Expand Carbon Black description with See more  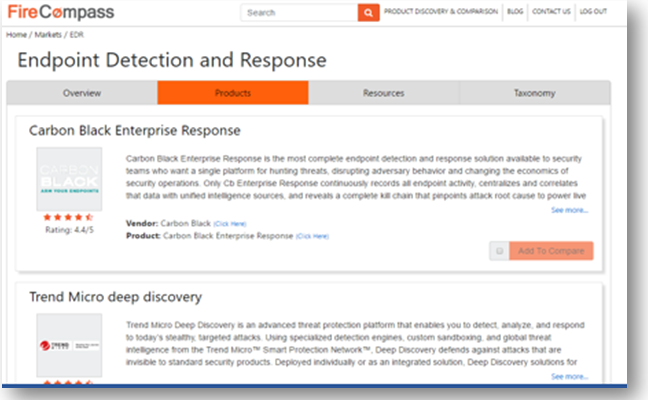[569, 210]
